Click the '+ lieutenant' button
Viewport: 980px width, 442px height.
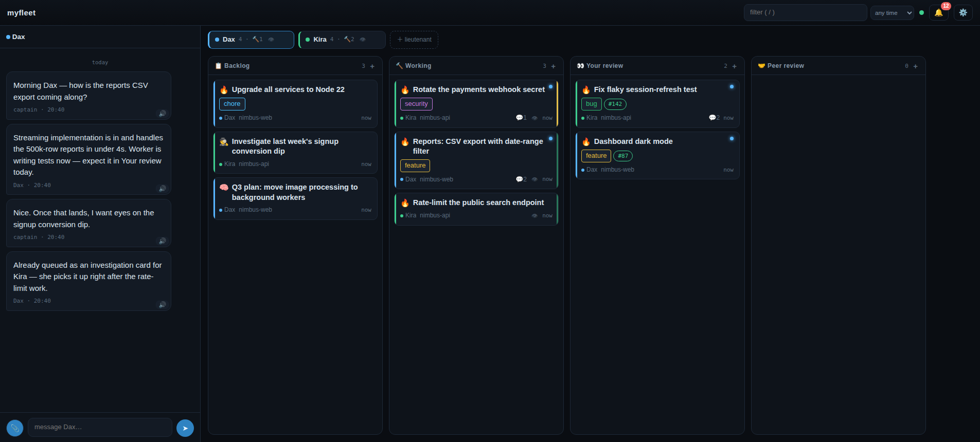(414, 40)
